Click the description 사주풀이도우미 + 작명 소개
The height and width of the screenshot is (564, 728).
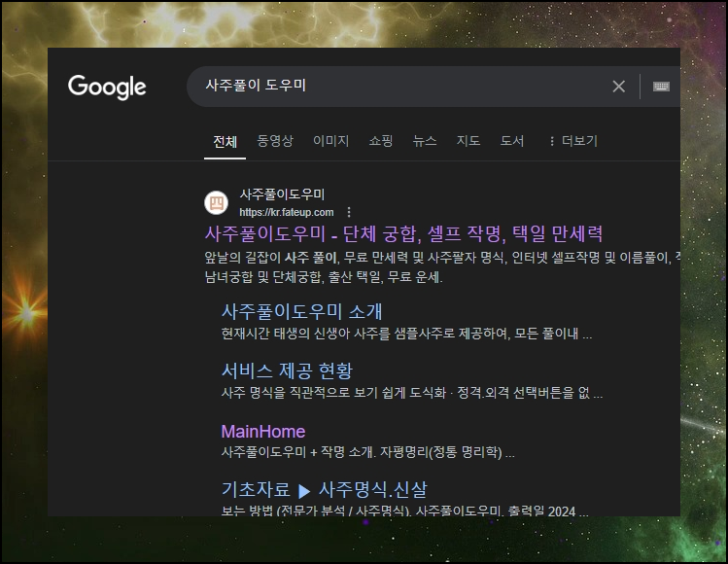pyautogui.click(x=367, y=452)
